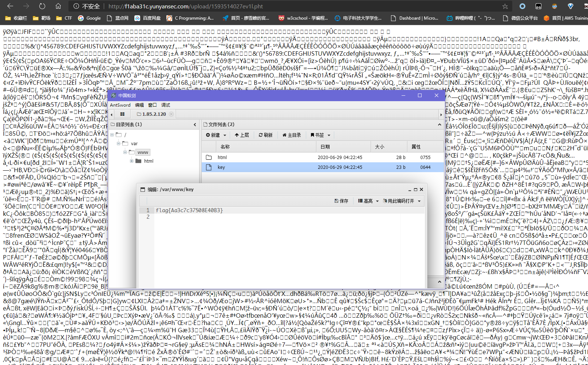This screenshot has width=588, height=365.
Task: Open the 靶场 bookmarks folder
Action: click(x=42, y=18)
